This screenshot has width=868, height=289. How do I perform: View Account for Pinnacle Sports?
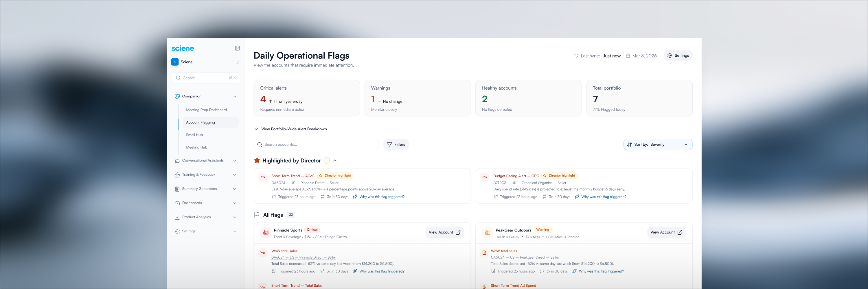pos(444,232)
